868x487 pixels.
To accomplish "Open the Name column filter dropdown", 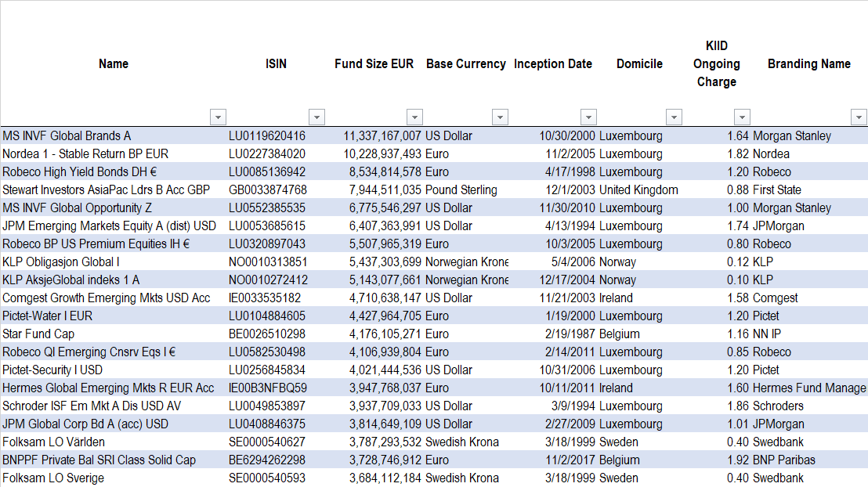I will click(x=218, y=117).
